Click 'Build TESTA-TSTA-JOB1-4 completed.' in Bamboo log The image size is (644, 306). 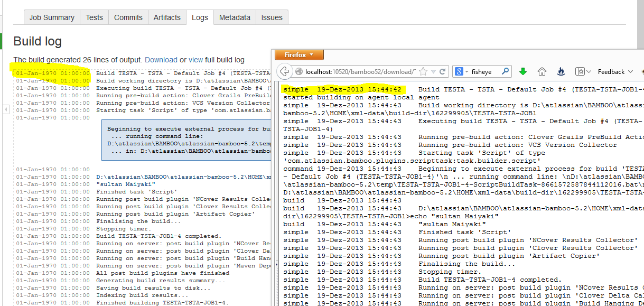coord(158,236)
